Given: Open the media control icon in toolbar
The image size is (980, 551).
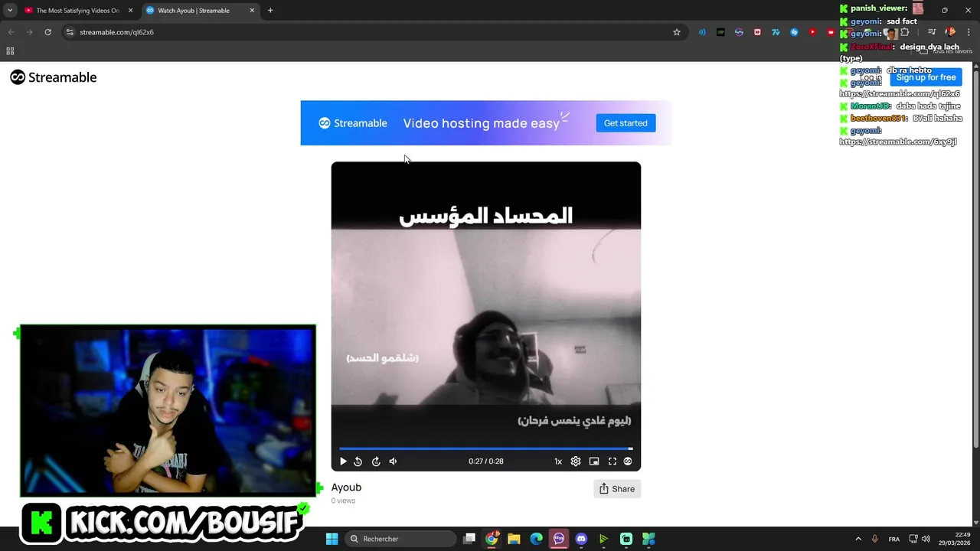Looking at the screenshot, I should 932,32.
